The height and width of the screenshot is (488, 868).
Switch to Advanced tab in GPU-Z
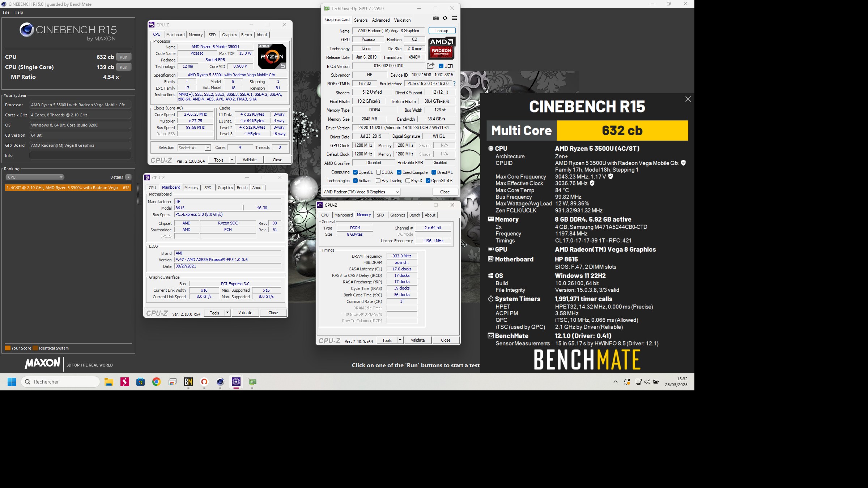(381, 20)
